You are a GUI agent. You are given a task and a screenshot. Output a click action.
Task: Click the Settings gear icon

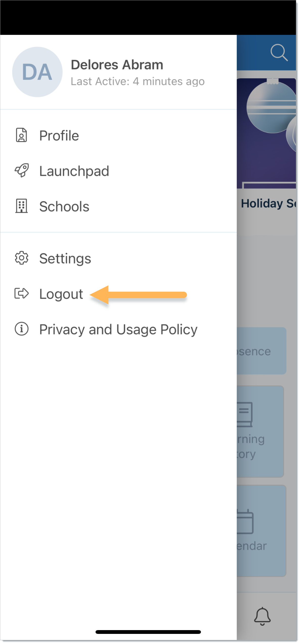(x=22, y=258)
